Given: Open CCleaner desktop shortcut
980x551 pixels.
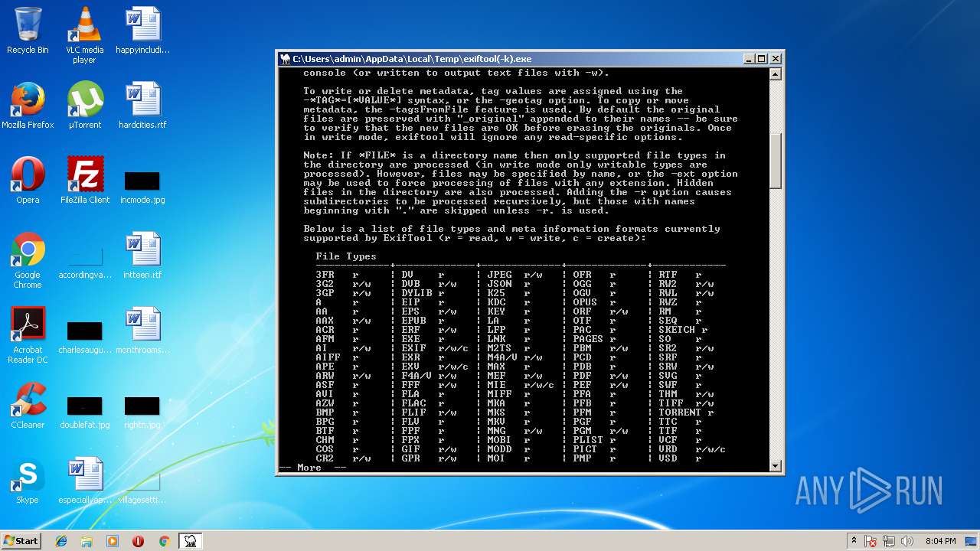Looking at the screenshot, I should pyautogui.click(x=28, y=406).
